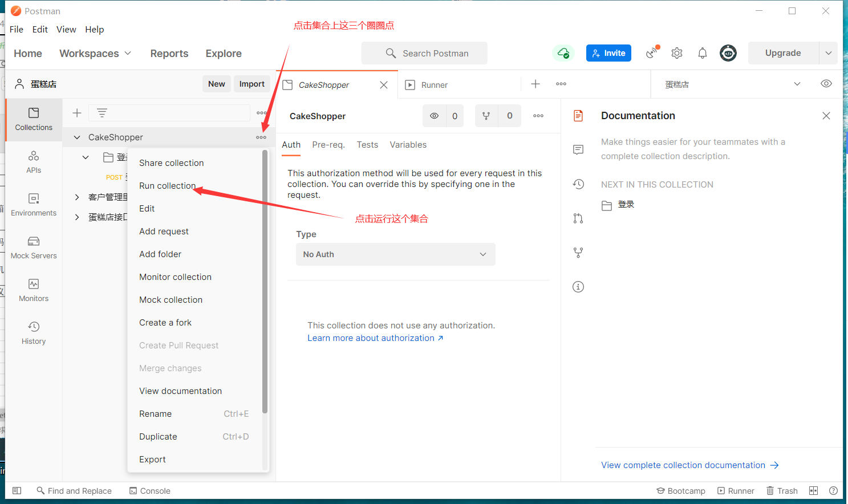This screenshot has width=848, height=504.
Task: Close the Documentation panel
Action: pos(826,116)
